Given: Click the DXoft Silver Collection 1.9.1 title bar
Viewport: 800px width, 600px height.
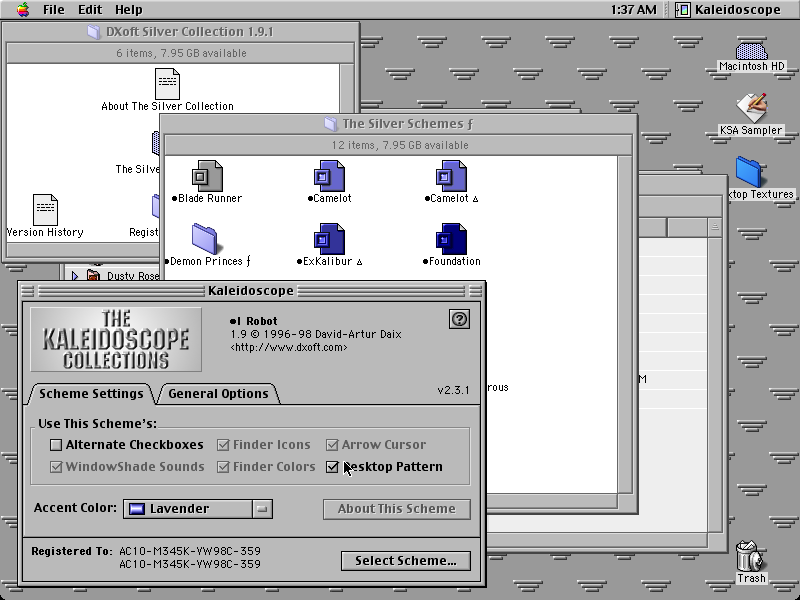Looking at the screenshot, I should tap(181, 32).
